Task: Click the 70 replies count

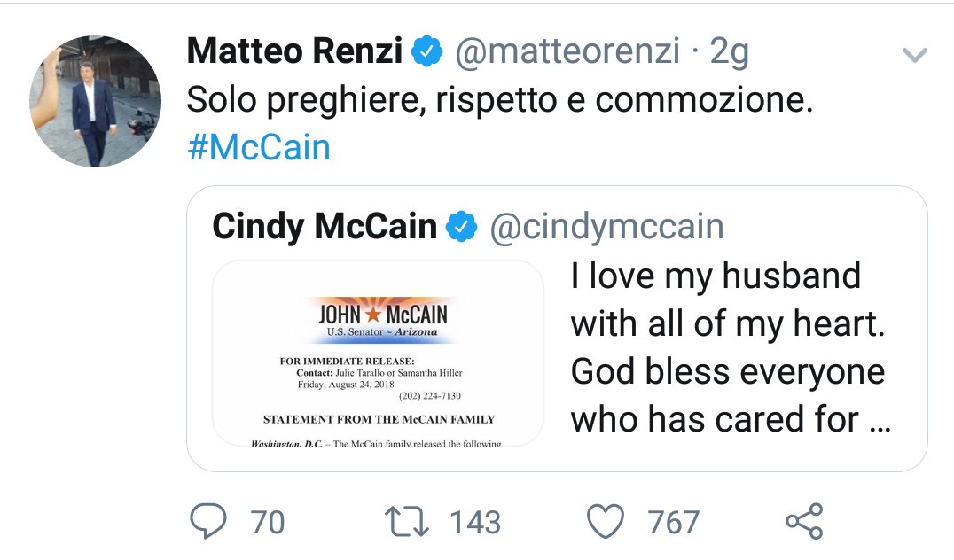Action: [x=268, y=522]
